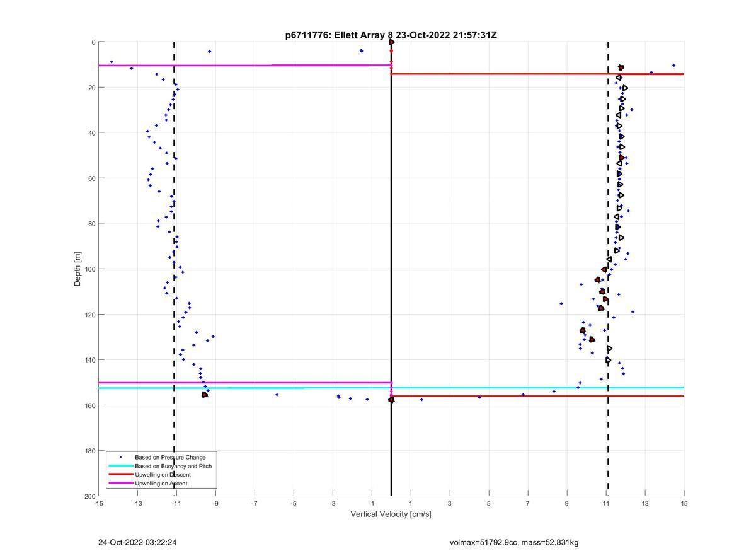756x558 pixels.
Task: Click the red horizontal line near 156 m depth
Action: click(x=537, y=396)
